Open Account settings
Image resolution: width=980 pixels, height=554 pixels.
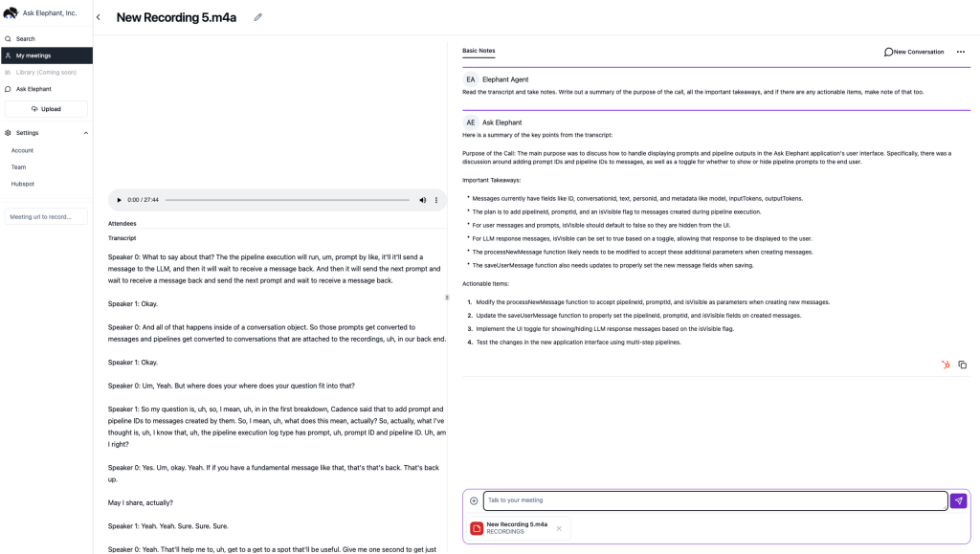[x=23, y=150]
